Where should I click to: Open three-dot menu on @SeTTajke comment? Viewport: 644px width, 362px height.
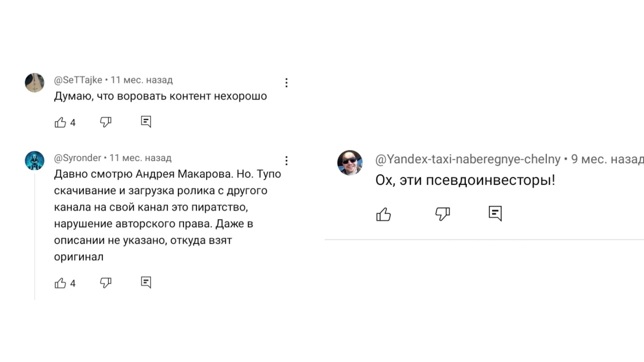pyautogui.click(x=286, y=83)
